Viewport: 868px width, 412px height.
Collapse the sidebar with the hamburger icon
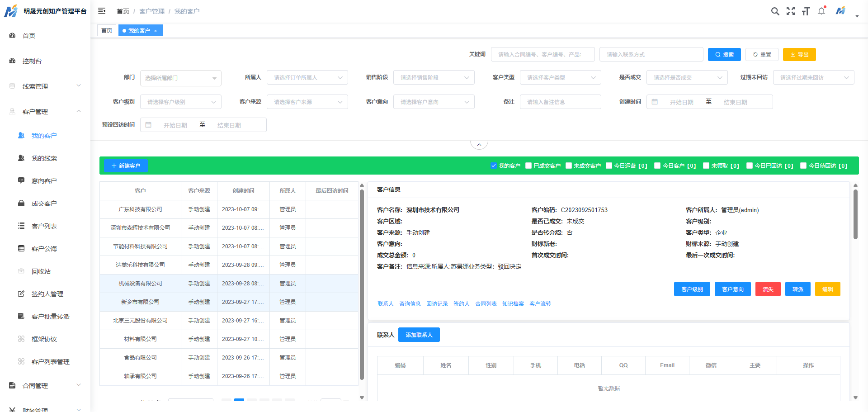click(102, 10)
